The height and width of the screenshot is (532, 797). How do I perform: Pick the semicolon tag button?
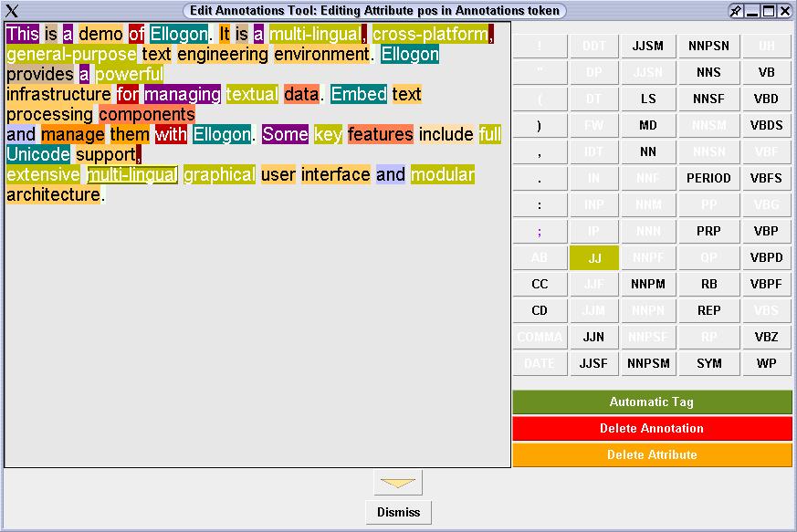coord(540,231)
